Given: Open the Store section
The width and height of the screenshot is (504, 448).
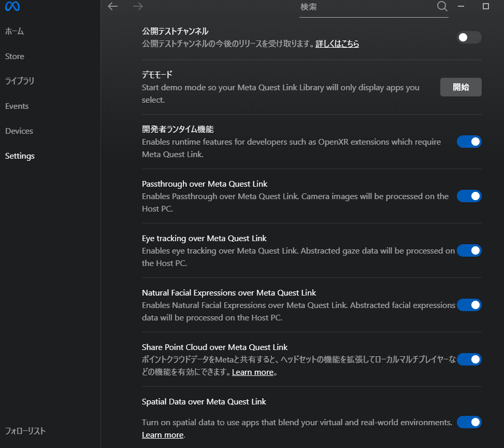Looking at the screenshot, I should click(x=15, y=57).
